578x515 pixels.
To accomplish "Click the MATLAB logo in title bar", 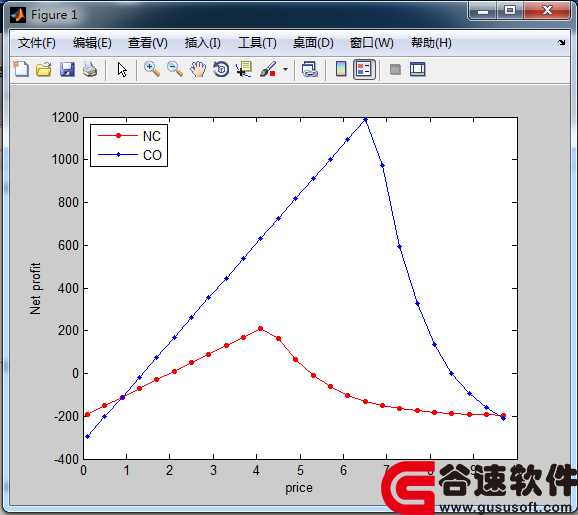I will (x=18, y=15).
